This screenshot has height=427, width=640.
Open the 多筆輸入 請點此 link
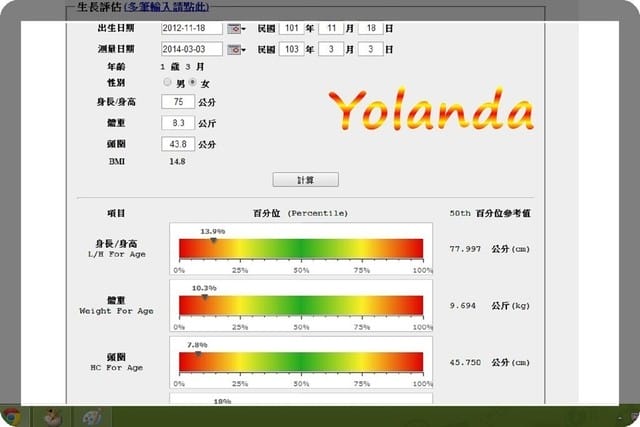[x=166, y=7]
